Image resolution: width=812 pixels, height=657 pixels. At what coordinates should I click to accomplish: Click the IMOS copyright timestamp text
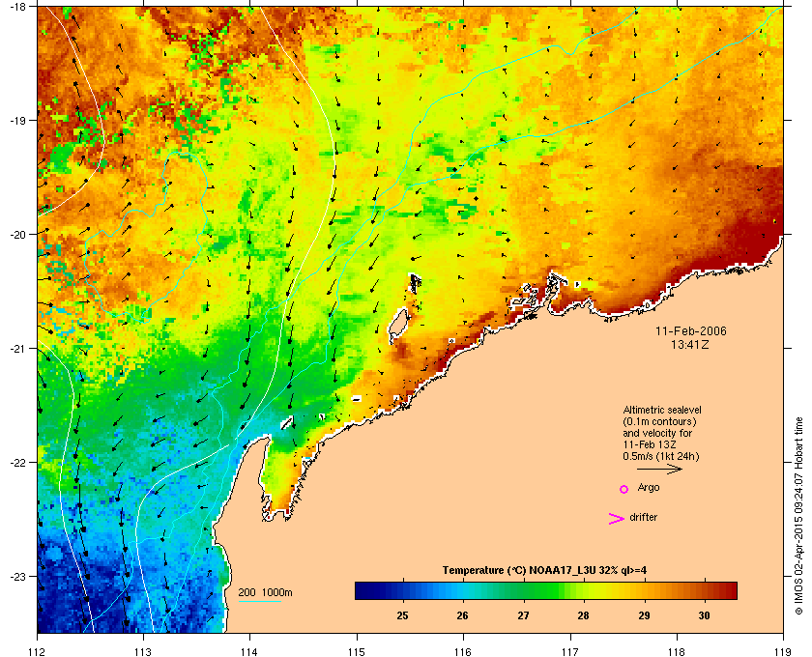tap(799, 516)
